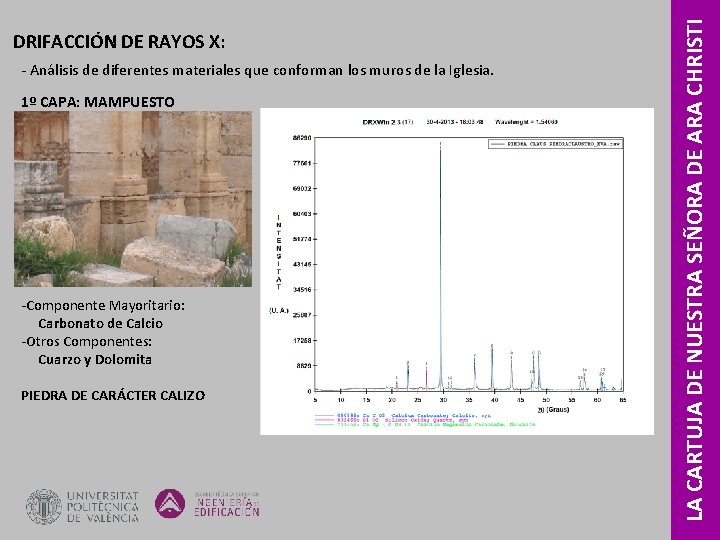Image resolution: width=720 pixels, height=540 pixels.
Task: Select the text '-Componente Mayoritario:'
Action: 103,305
